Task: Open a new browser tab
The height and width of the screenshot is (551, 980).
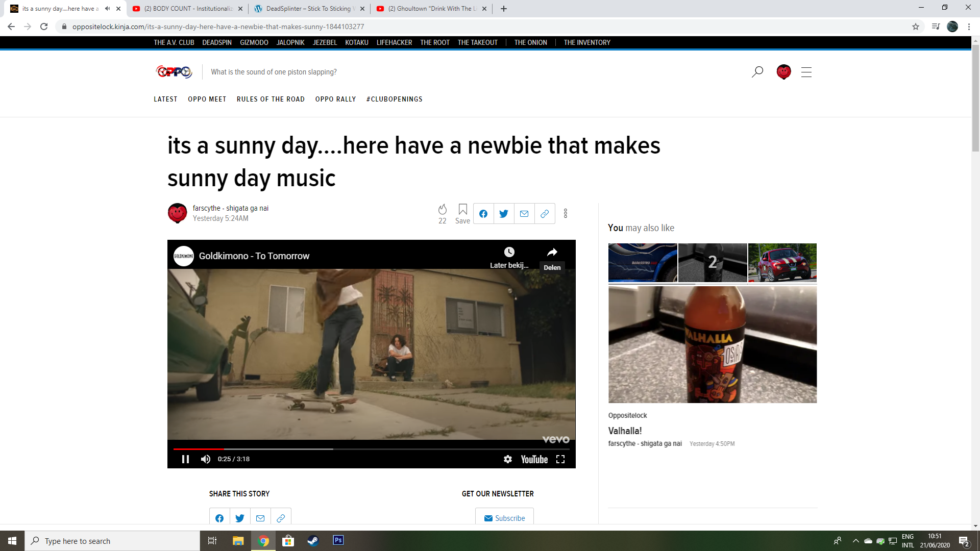Action: pyautogui.click(x=504, y=9)
